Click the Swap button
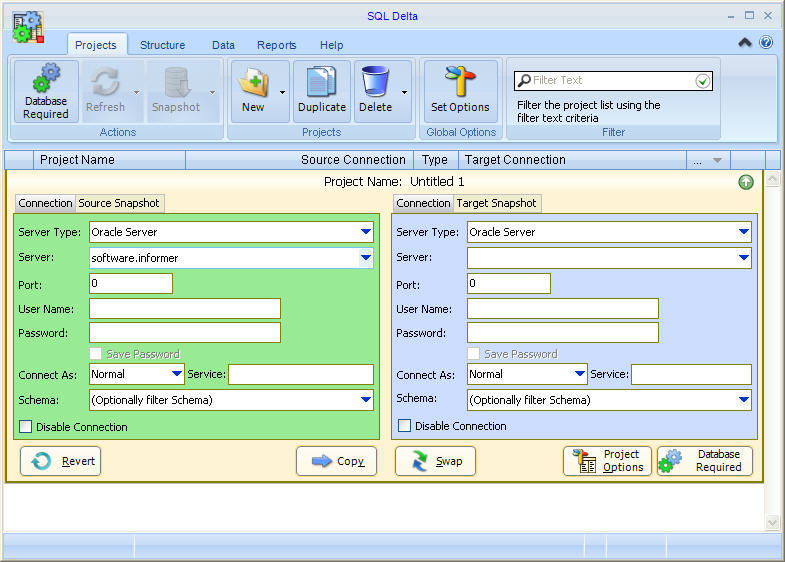The image size is (785, 562). (436, 461)
